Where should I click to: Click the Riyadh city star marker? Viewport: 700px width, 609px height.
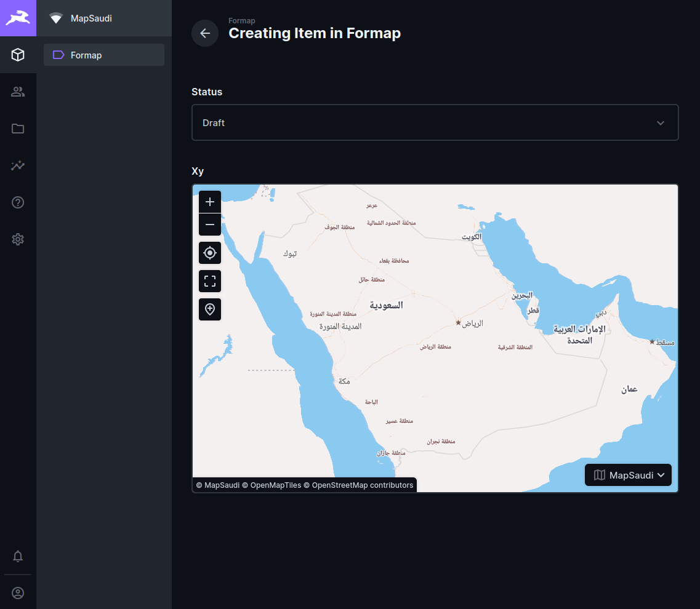pyautogui.click(x=458, y=322)
